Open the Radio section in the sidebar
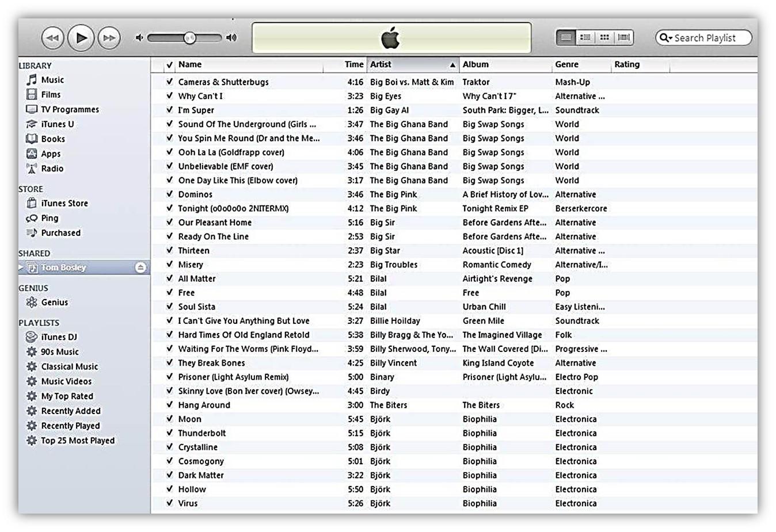776x532 pixels. (x=51, y=169)
